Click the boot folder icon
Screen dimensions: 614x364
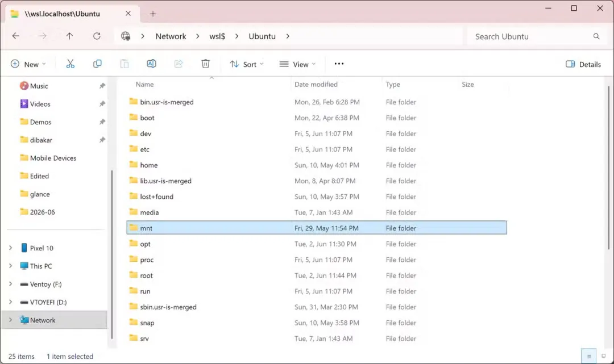pyautogui.click(x=134, y=118)
